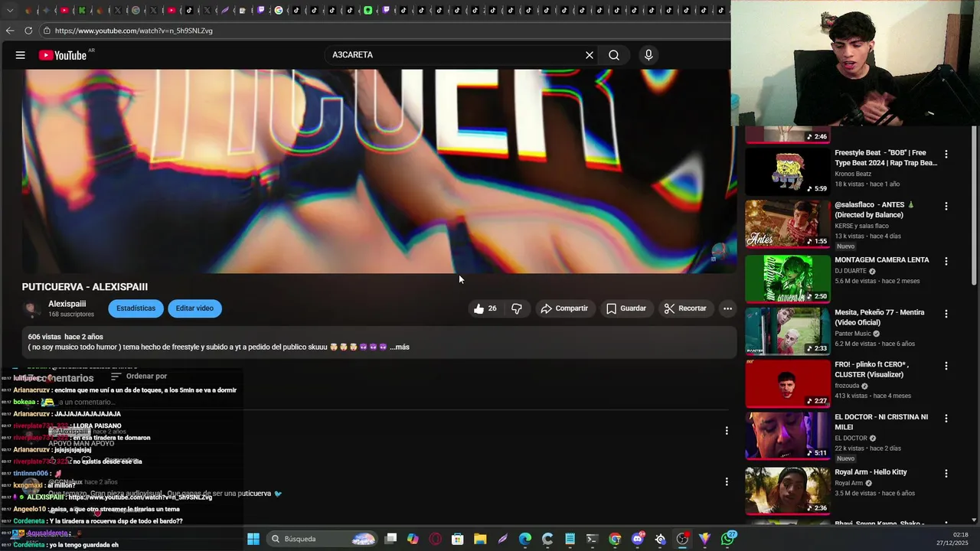Open options for Mesita Mentira video
The height and width of the screenshot is (551, 980).
coord(946,314)
